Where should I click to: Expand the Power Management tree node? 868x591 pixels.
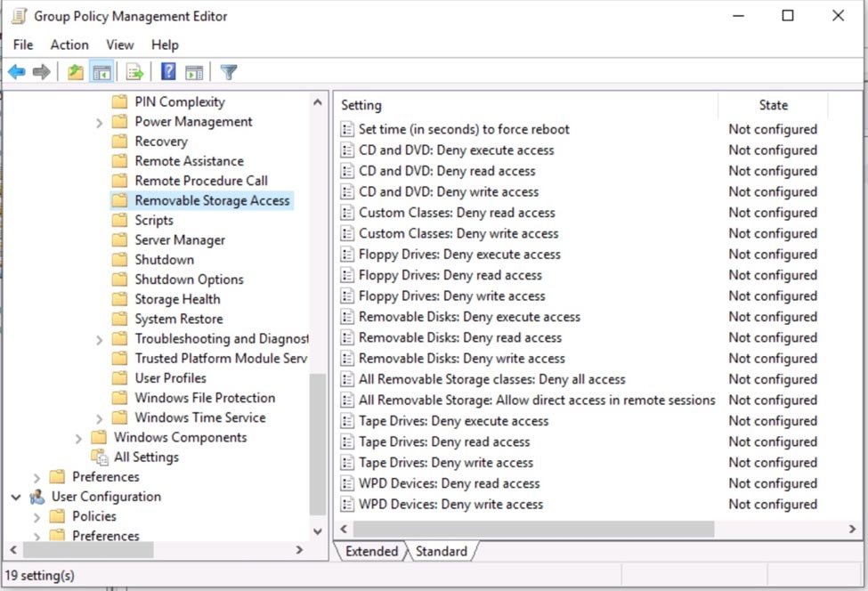[x=101, y=121]
